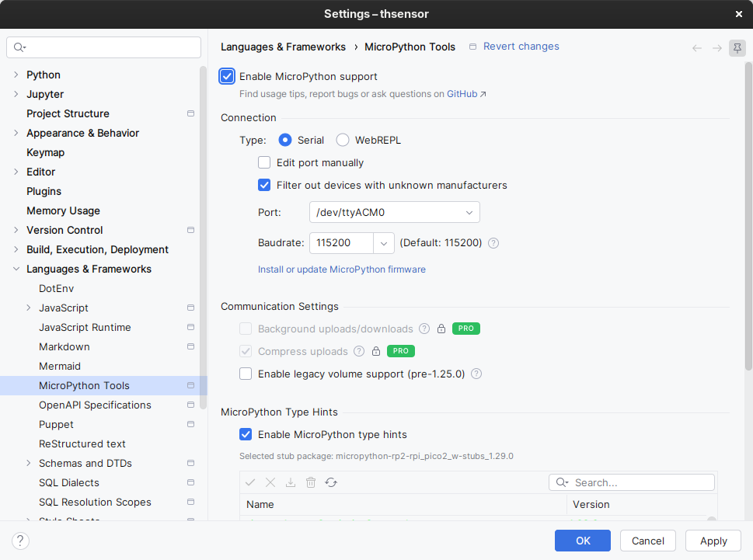
Task: Show help for Baudrate setting
Action: pos(493,243)
